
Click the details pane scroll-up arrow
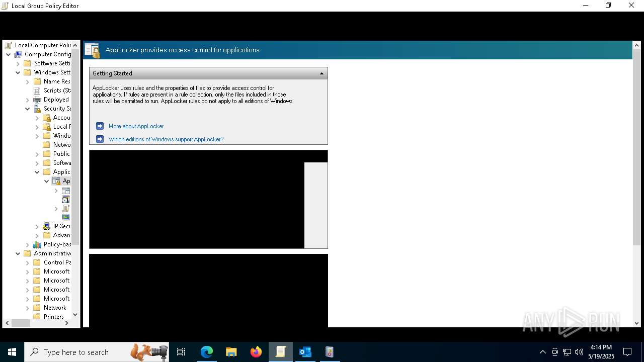636,45
